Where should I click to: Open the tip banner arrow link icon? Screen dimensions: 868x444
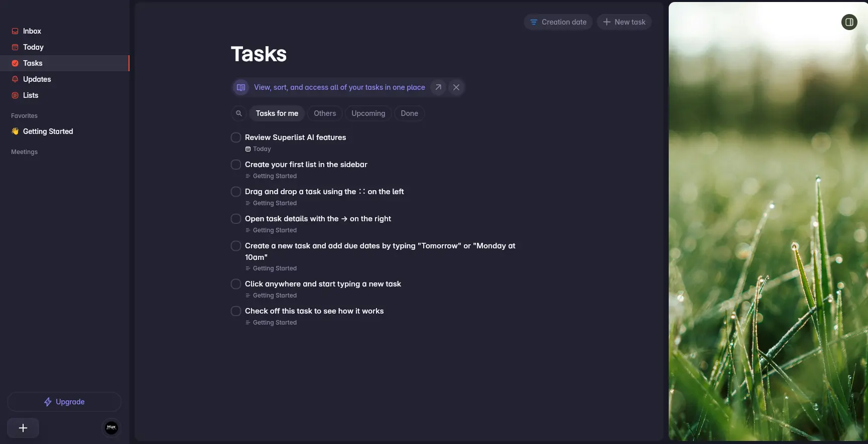point(438,87)
